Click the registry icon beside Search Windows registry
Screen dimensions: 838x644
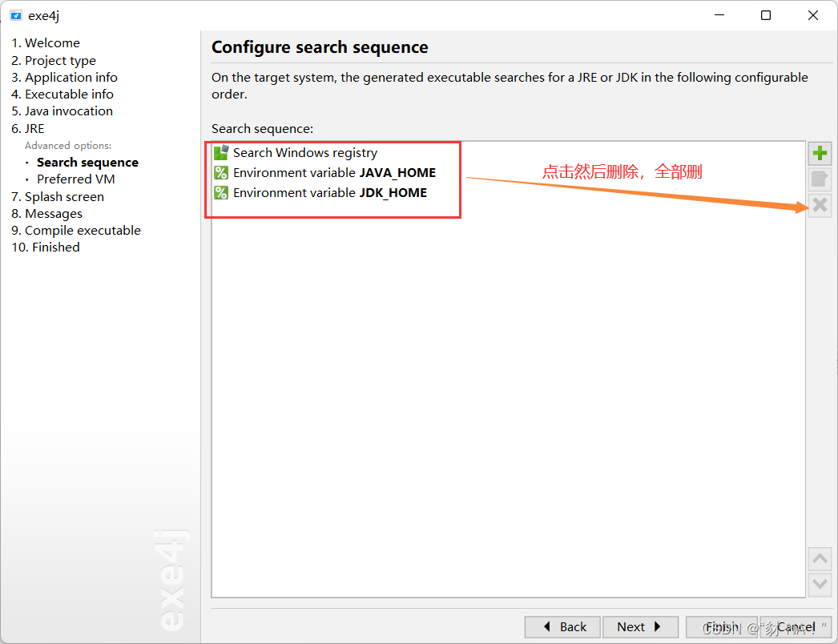pyautogui.click(x=220, y=152)
